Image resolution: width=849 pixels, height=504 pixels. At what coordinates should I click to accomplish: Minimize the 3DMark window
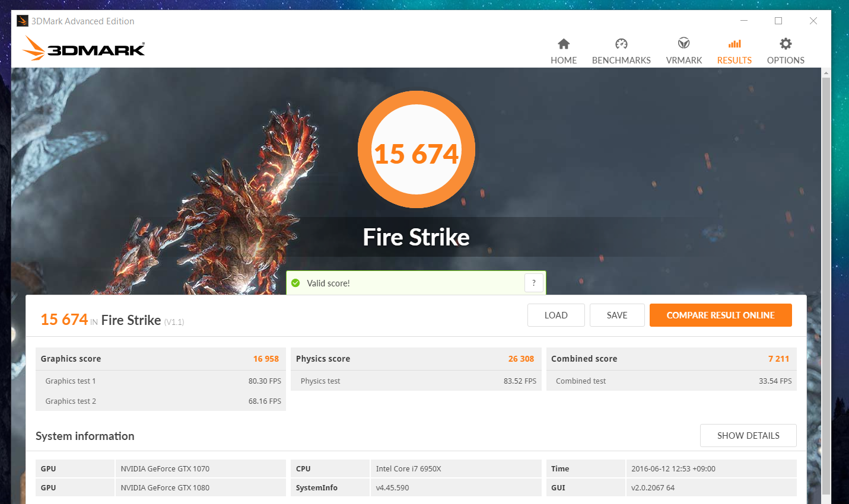743,21
